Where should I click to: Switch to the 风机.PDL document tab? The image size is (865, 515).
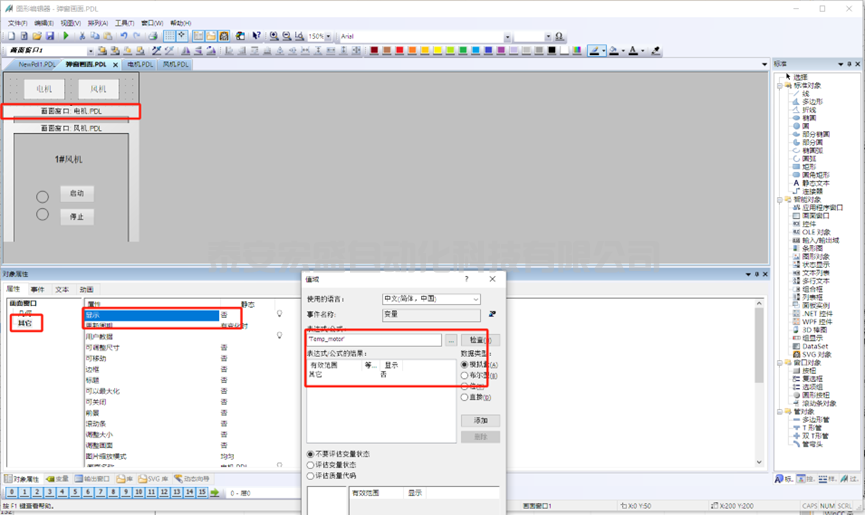(x=175, y=64)
